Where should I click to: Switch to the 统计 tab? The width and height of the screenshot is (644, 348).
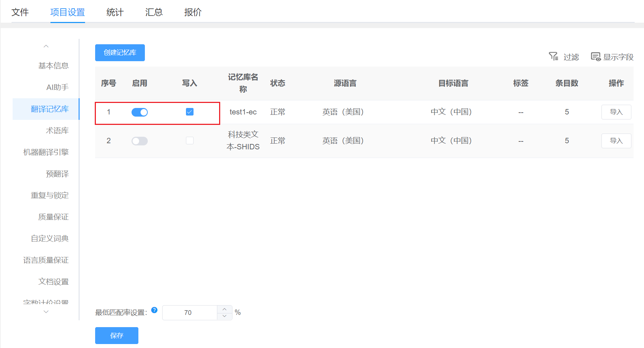click(x=115, y=12)
